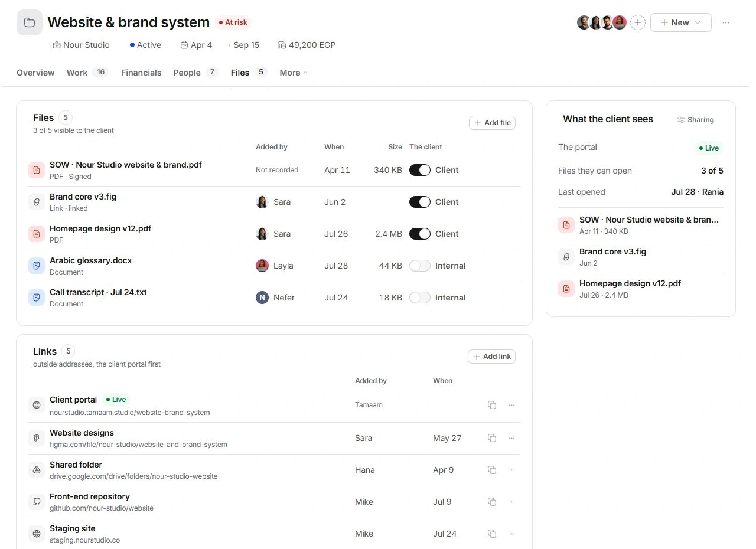The height and width of the screenshot is (549, 756).
Task: Add a member with the dashed plus circle
Action: (638, 22)
